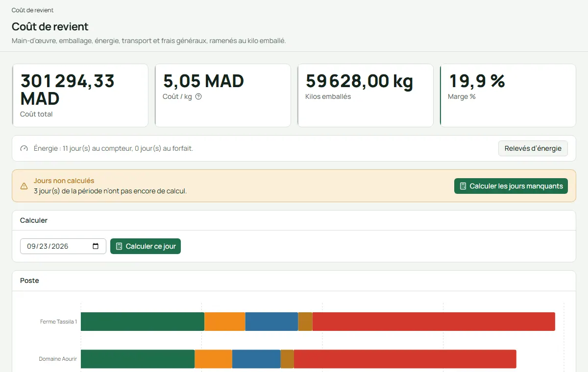Click Calculer ce jour button

tap(146, 246)
